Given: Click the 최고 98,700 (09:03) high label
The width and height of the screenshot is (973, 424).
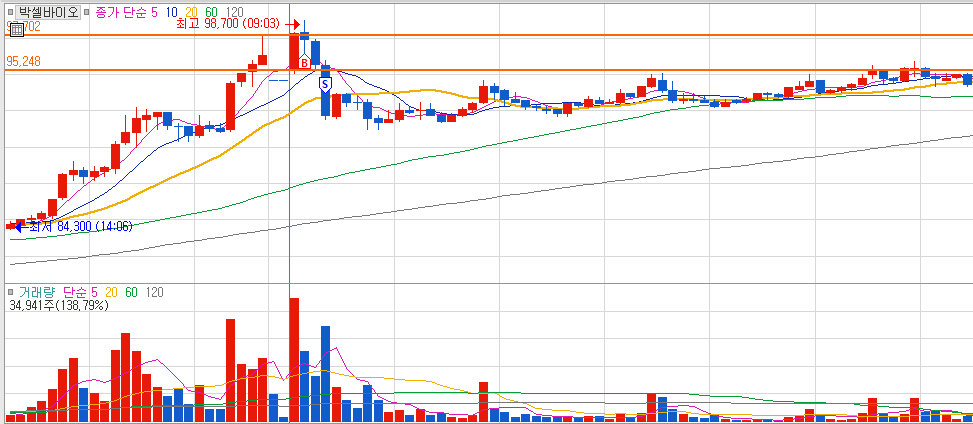Looking at the screenshot, I should 230,24.
